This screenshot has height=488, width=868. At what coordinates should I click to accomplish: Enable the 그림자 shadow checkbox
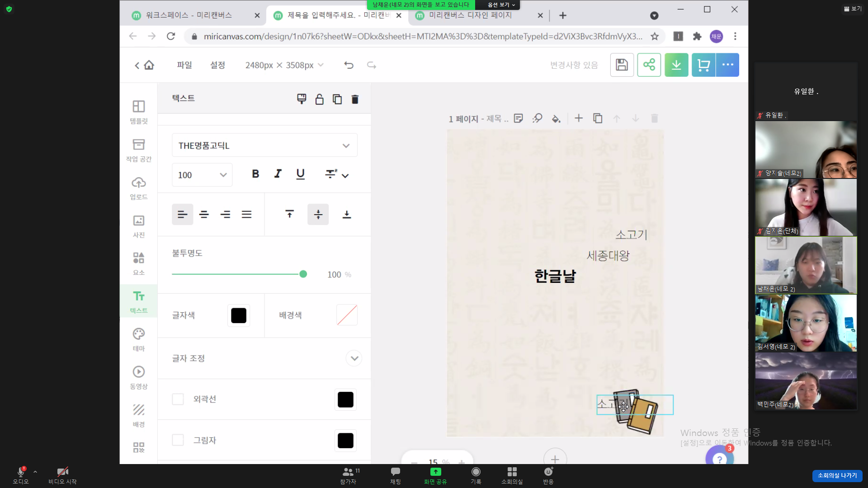coord(178,440)
